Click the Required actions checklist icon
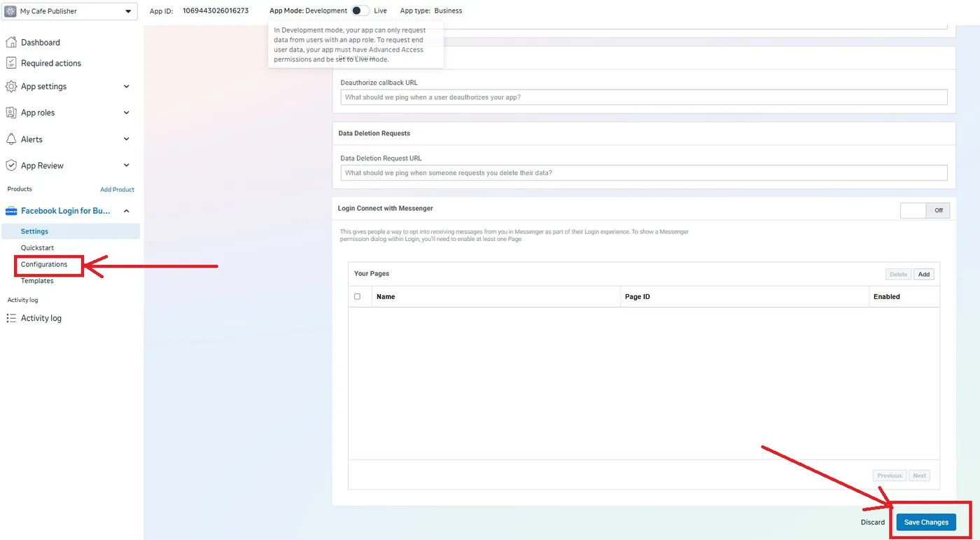 pyautogui.click(x=11, y=63)
